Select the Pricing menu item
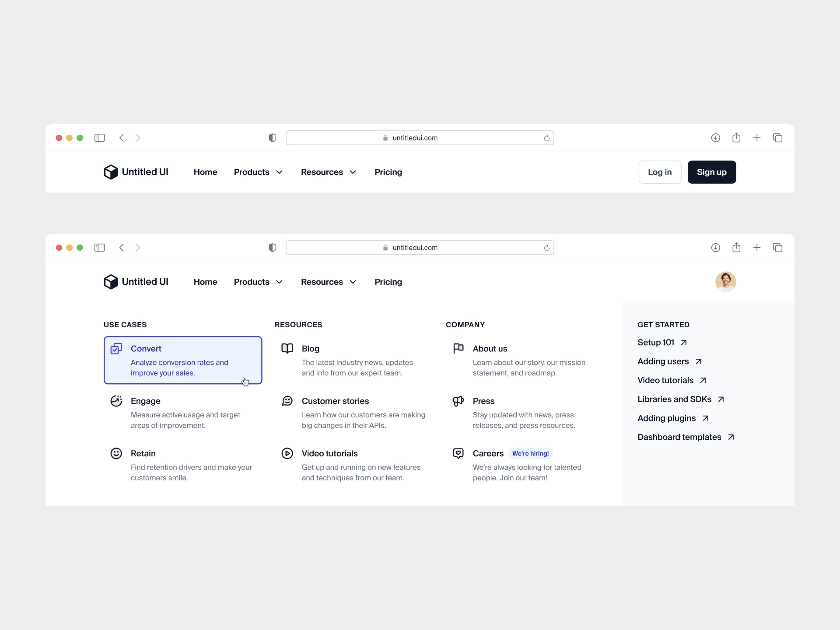 (x=388, y=172)
